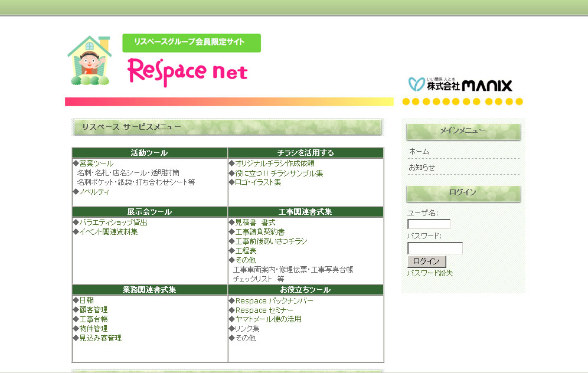Open その他 under お役立ちツール

click(245, 338)
